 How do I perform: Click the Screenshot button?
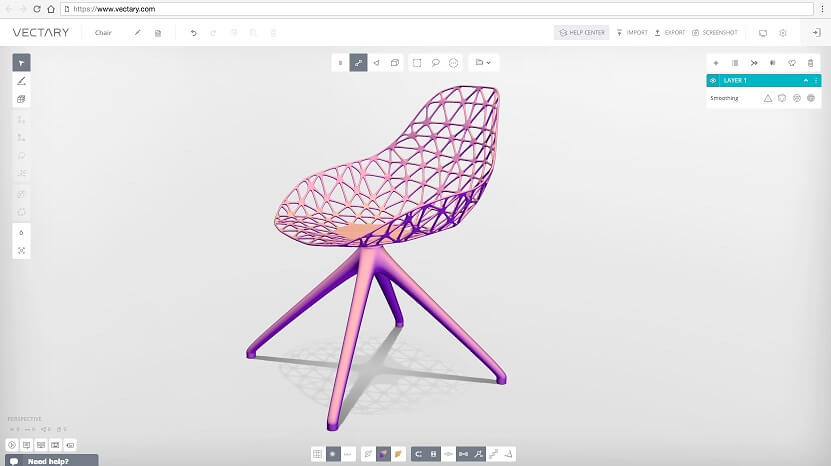coord(714,32)
